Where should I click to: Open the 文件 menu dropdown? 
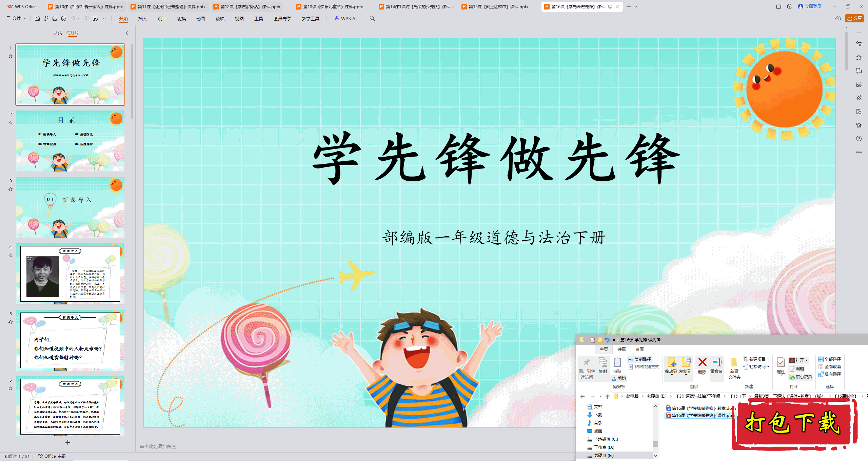pos(16,18)
